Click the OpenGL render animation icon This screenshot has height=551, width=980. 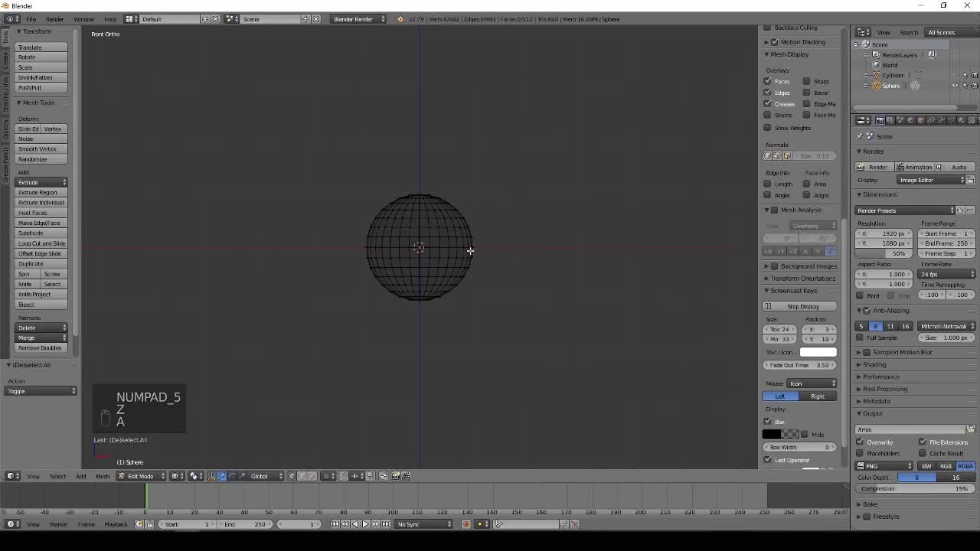point(406,476)
